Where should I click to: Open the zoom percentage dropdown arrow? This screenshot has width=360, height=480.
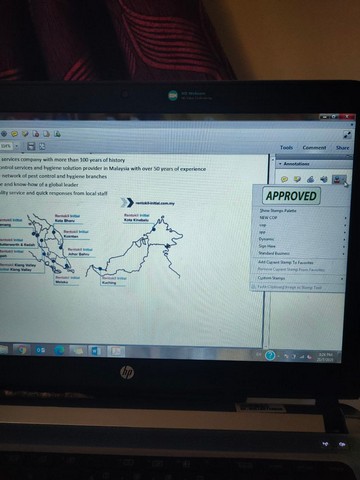pyautogui.click(x=17, y=146)
